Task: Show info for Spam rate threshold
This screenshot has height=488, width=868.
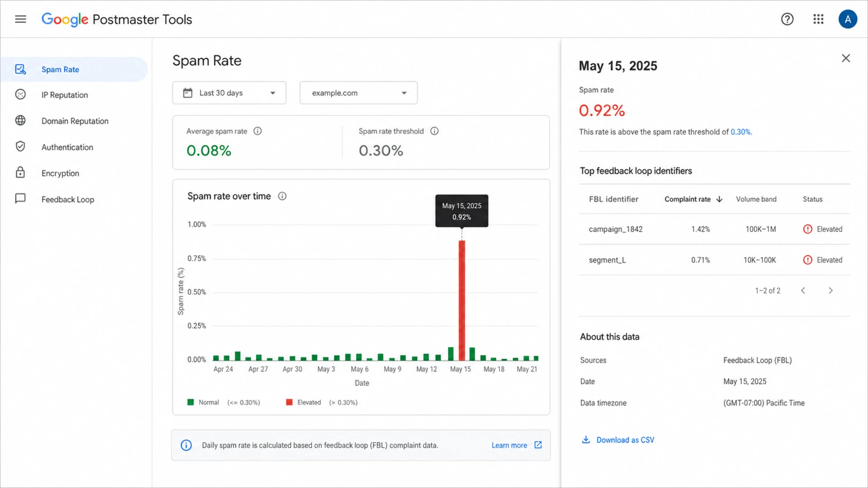Action: [x=434, y=131]
